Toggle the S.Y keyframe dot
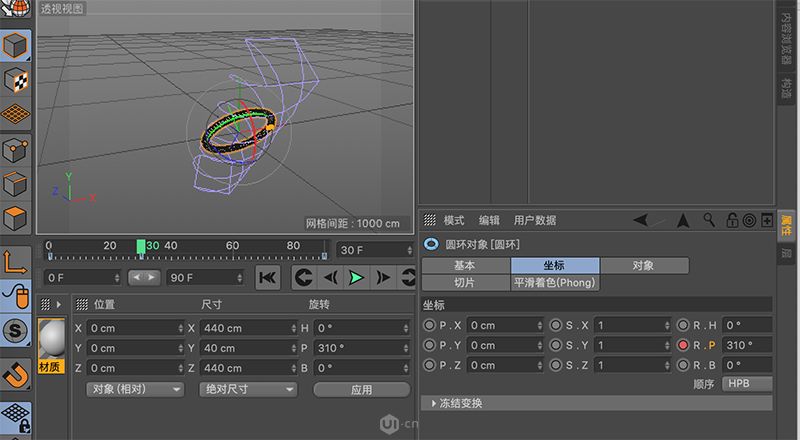Image resolution: width=800 pixels, height=440 pixels. [556, 345]
